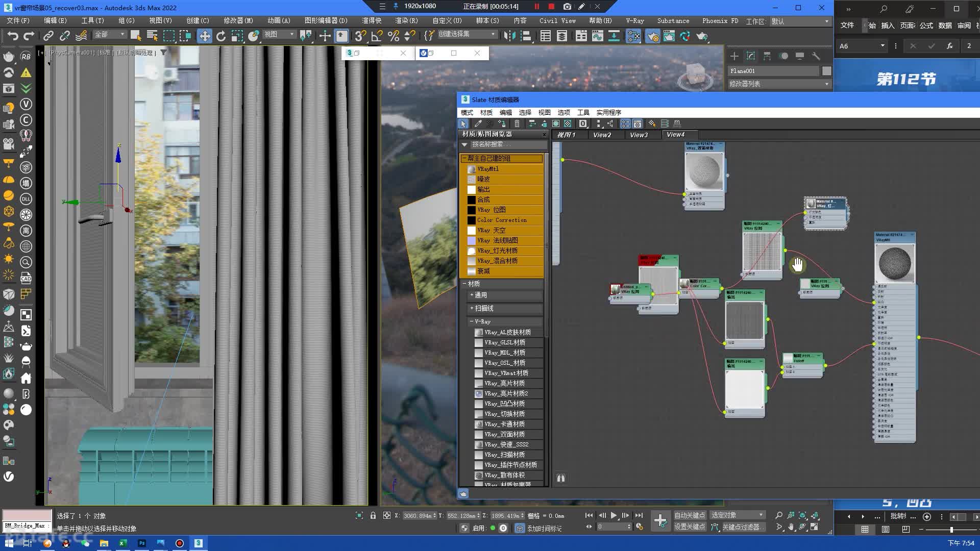This screenshot has height=551, width=980.
Task: Activate the Select and Move tool
Action: click(205, 36)
